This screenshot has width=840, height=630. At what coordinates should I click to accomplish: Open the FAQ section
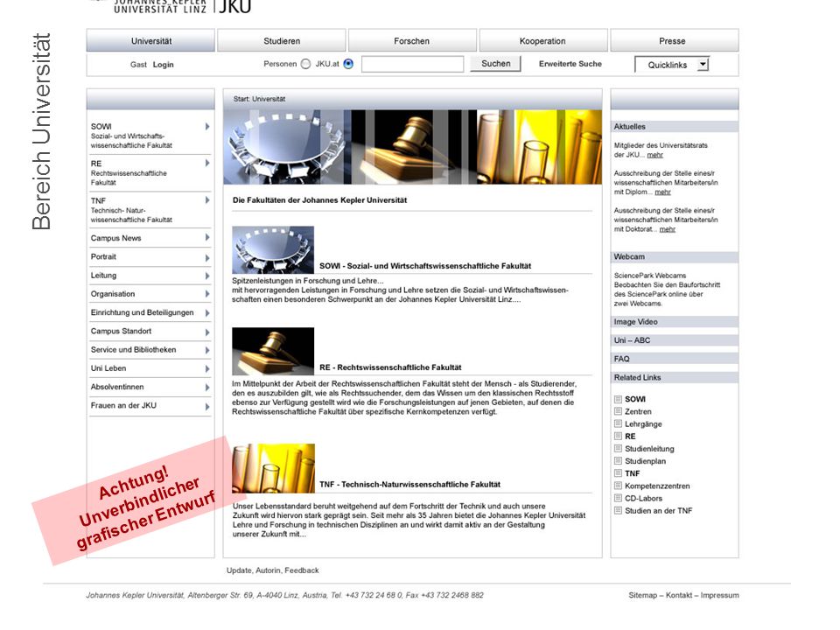675,359
